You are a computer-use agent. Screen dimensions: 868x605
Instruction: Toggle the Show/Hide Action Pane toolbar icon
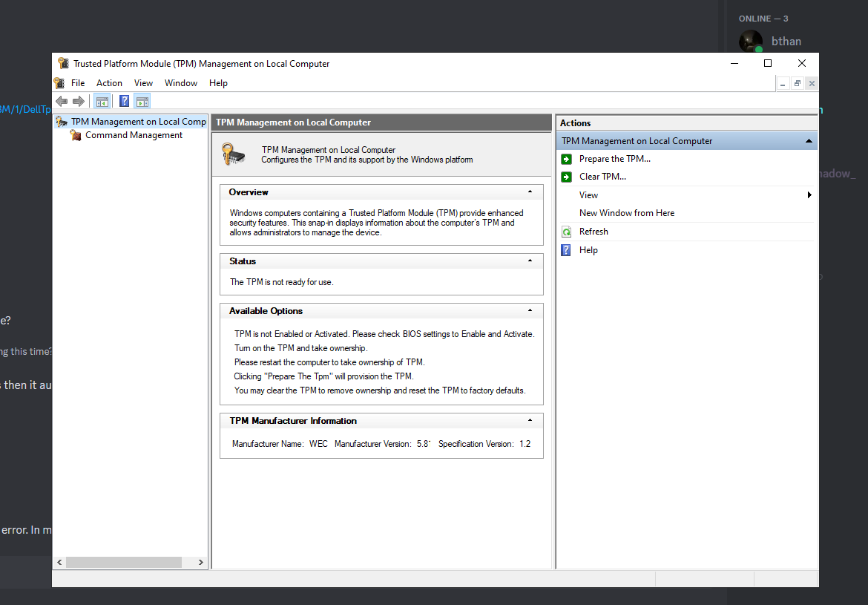142,102
